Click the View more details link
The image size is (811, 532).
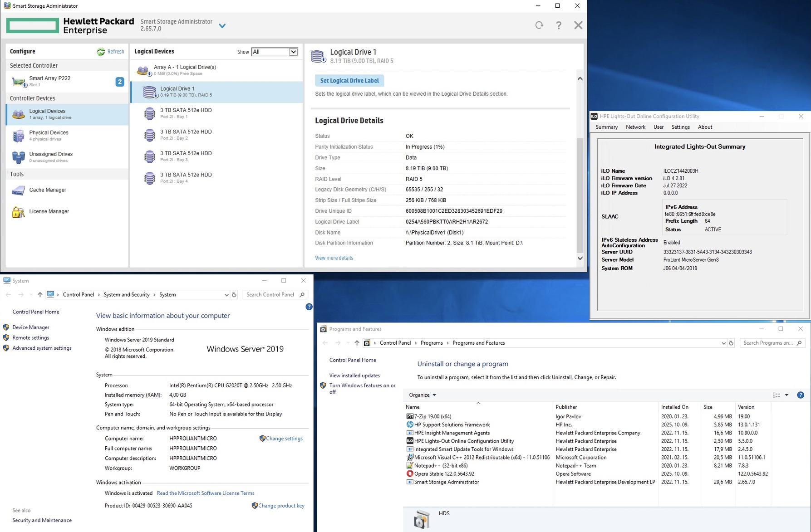coord(334,258)
